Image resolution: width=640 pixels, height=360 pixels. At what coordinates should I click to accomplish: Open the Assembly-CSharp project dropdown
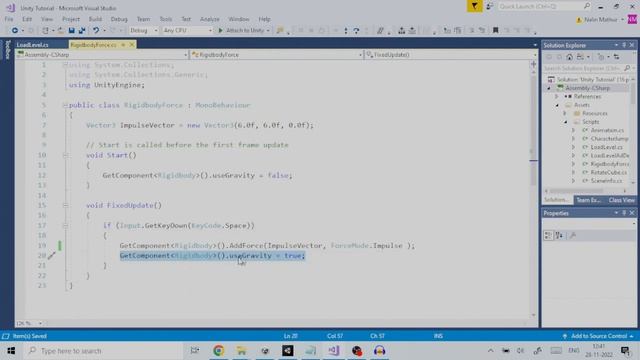tap(102, 55)
